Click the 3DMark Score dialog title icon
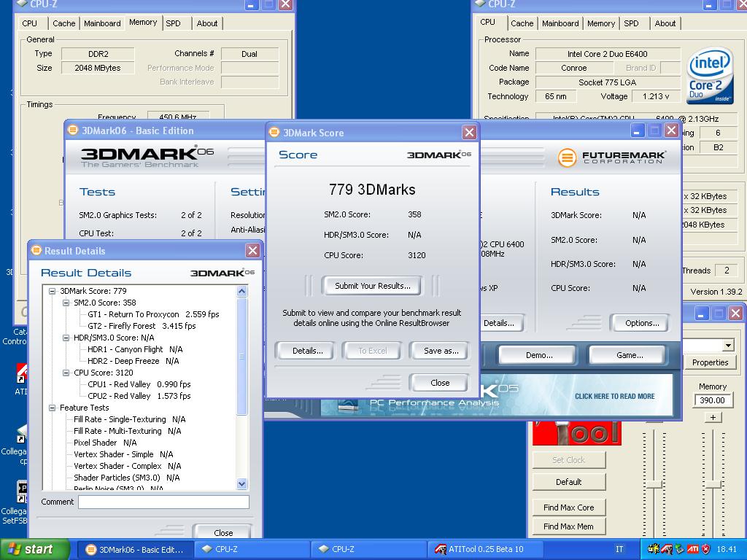Viewport: 747px width, 560px height. 274,133
